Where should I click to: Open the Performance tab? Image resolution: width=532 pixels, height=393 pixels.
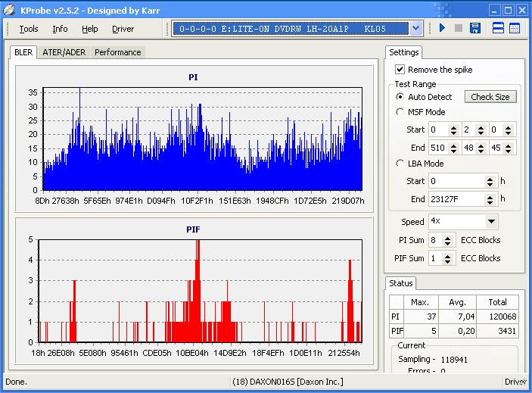(x=117, y=52)
